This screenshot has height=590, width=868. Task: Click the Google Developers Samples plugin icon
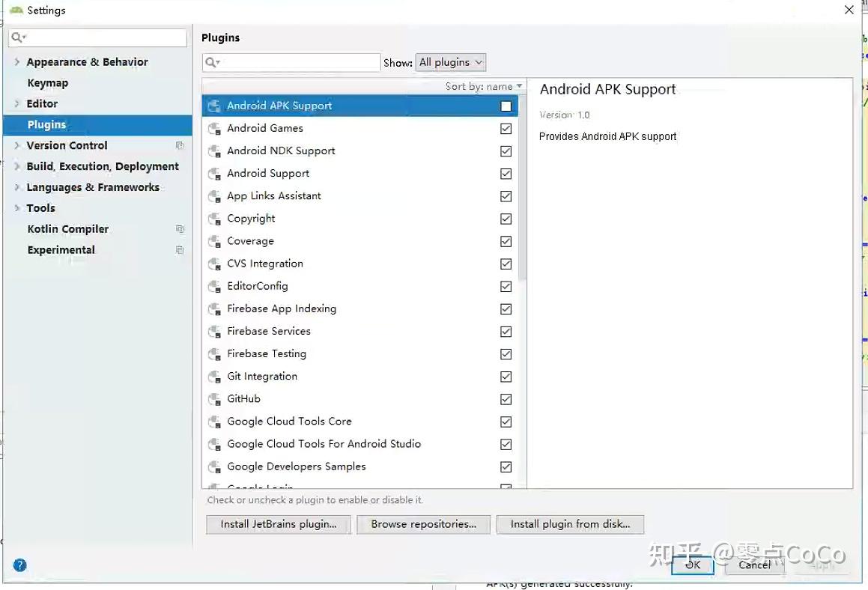[x=214, y=467]
